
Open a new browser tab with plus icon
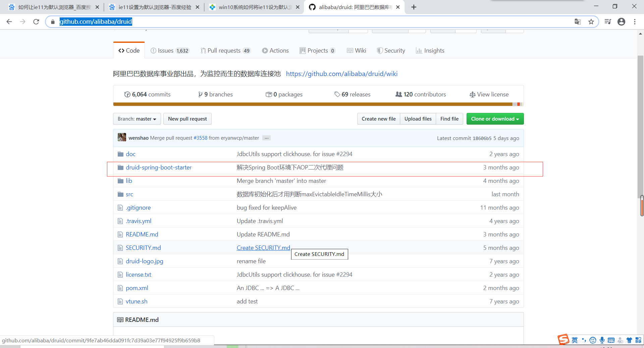[x=414, y=7]
